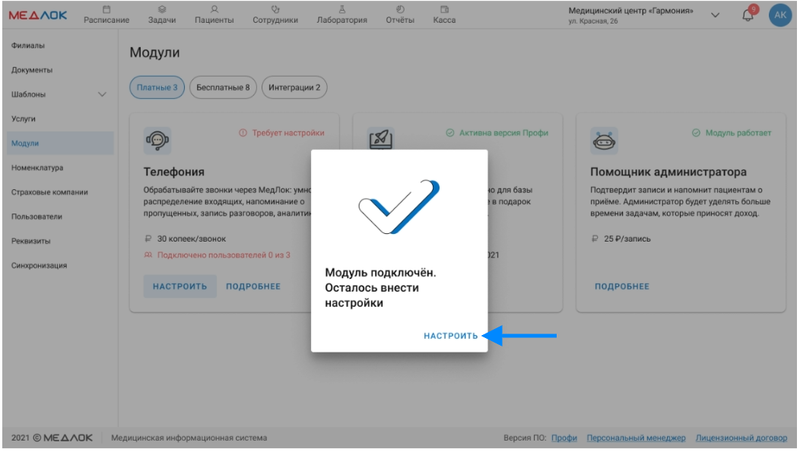Image resolution: width=800 pixels, height=452 pixels.
Task: Click Модуль подключён dialog message
Action: [x=380, y=288]
